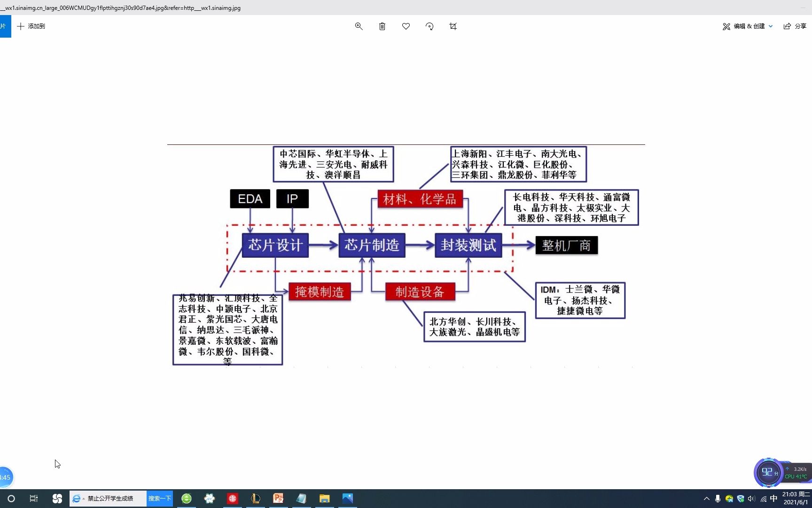This screenshot has height=508, width=812.
Task: Click the red 制造设备 box
Action: click(420, 292)
